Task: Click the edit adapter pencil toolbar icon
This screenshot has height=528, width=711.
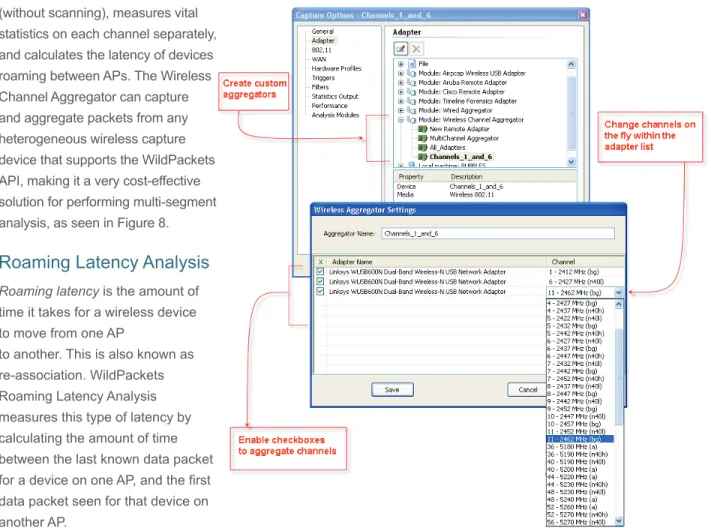Action: click(x=400, y=49)
